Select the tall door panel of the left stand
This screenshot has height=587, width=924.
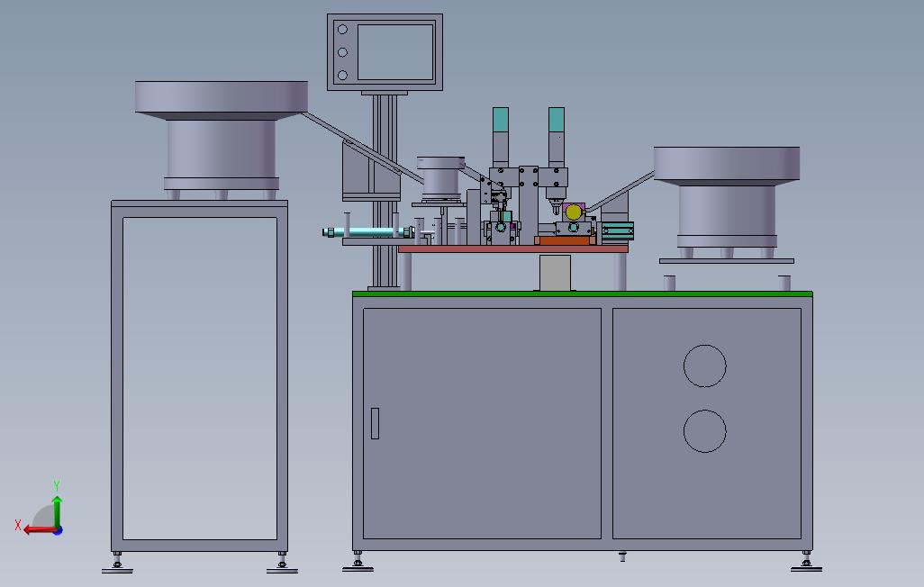[x=200, y=378]
